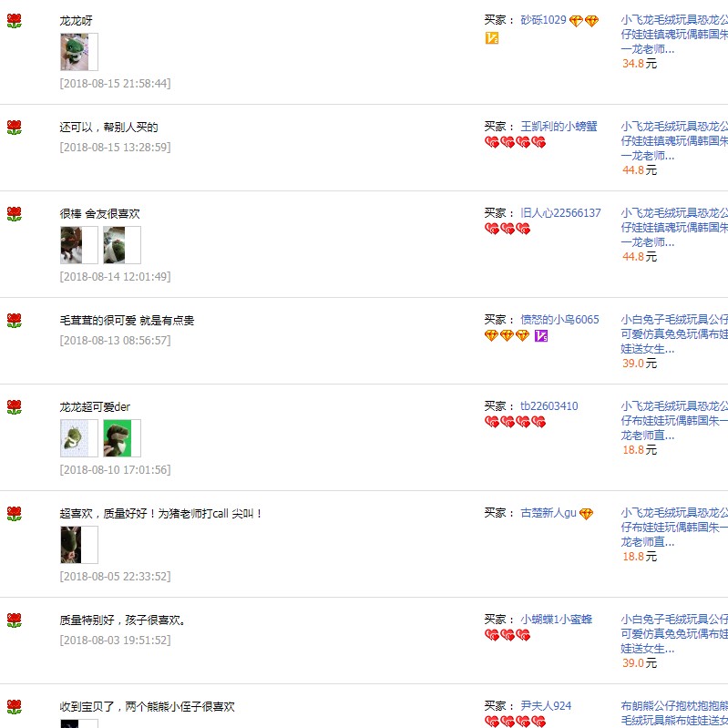Viewport: 728px width, 728px height.
Task: Open buyer profile 旧人心22566137
Action: (x=560, y=213)
